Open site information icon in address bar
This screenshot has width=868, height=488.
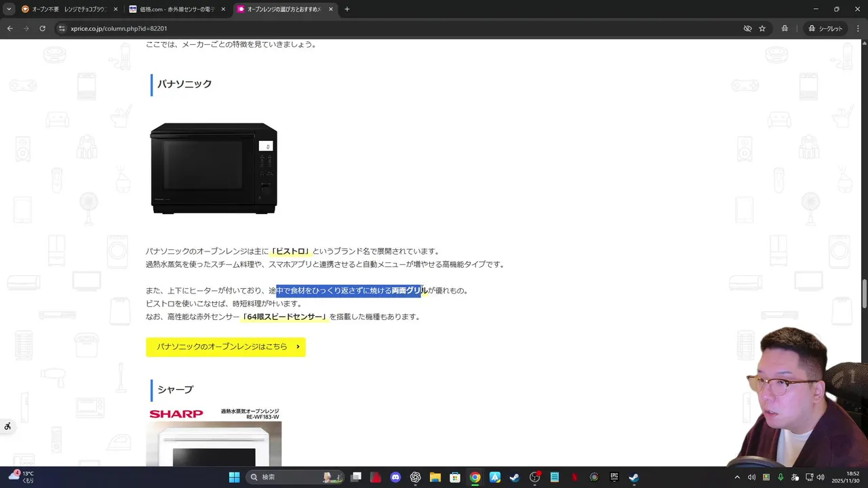pyautogui.click(x=62, y=28)
